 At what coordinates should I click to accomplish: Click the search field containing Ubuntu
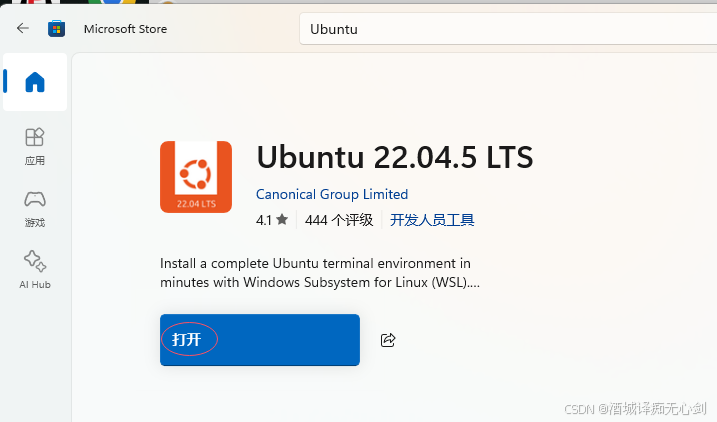[508, 29]
